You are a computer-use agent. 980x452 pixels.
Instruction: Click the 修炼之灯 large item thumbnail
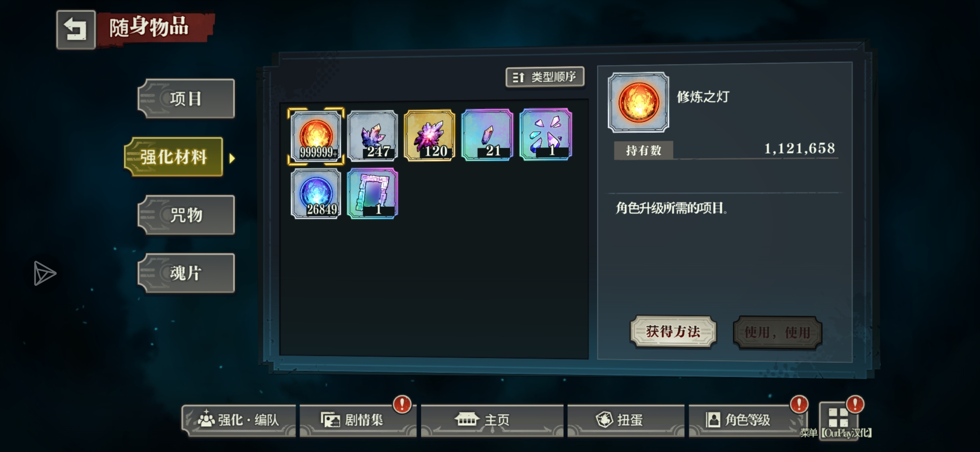click(639, 103)
